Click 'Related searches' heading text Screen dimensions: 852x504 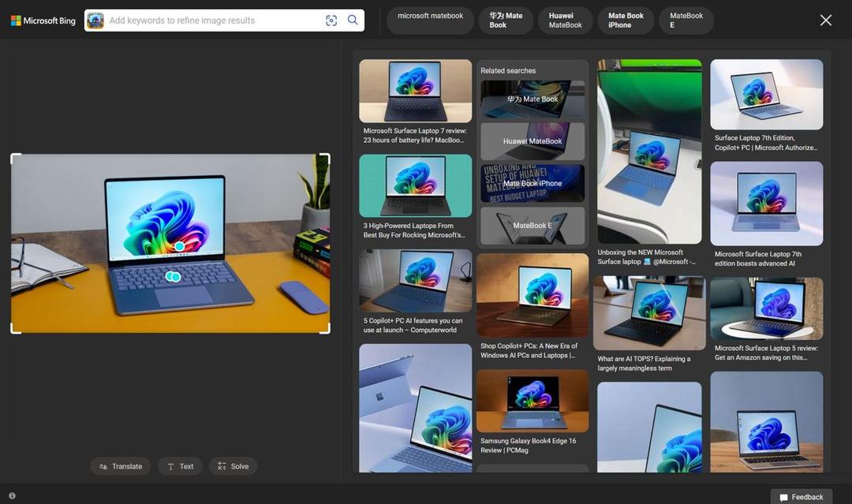[x=508, y=71]
